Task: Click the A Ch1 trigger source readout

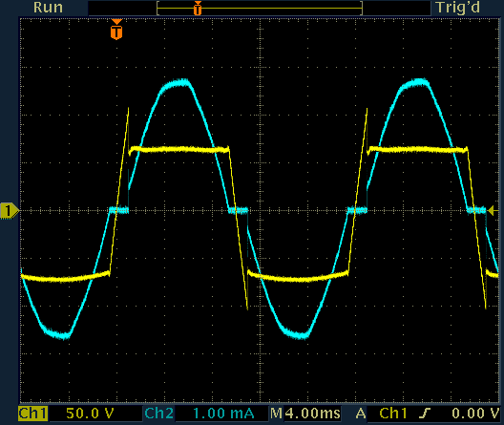Action: point(382,414)
